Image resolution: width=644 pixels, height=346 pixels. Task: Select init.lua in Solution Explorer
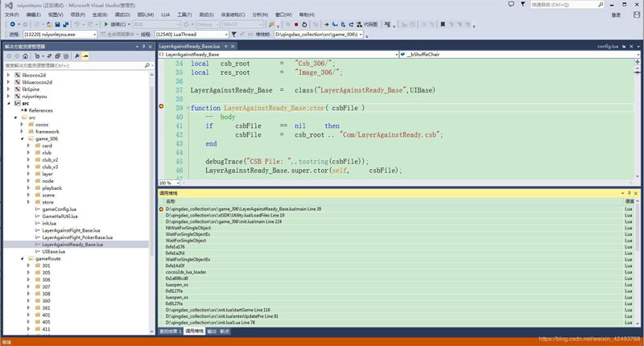click(49, 223)
